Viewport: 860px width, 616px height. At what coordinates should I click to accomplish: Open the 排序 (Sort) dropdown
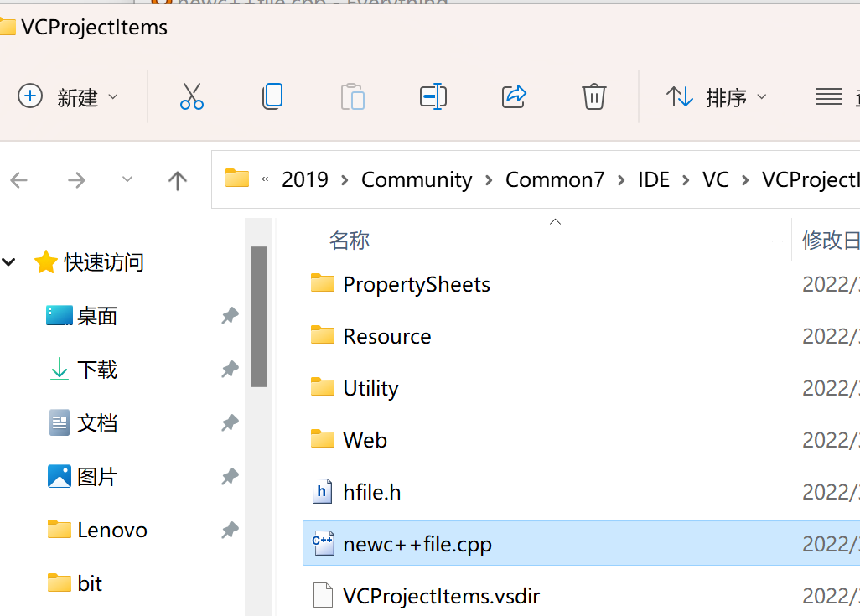717,97
